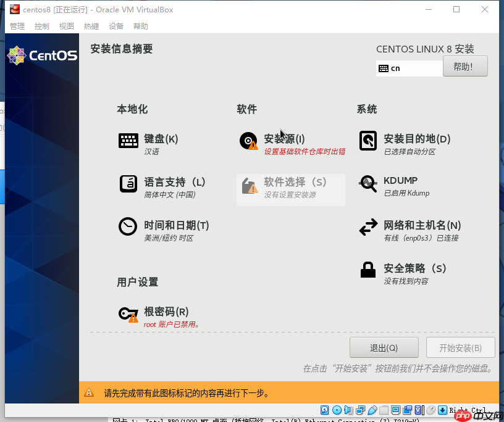504x422 pixels.
Task: Click the orange warning banner at bottom
Action: coord(247,392)
